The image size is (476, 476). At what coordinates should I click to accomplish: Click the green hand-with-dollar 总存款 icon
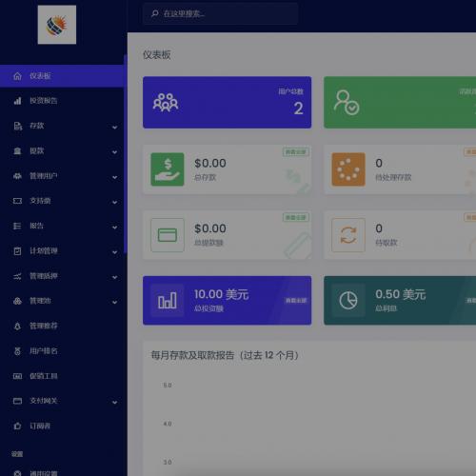point(168,169)
